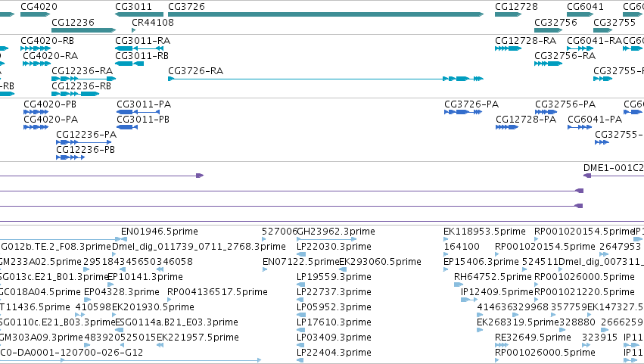The image size is (644, 364).
Task: Select EST LP22030.3prime
Action: [334, 247]
